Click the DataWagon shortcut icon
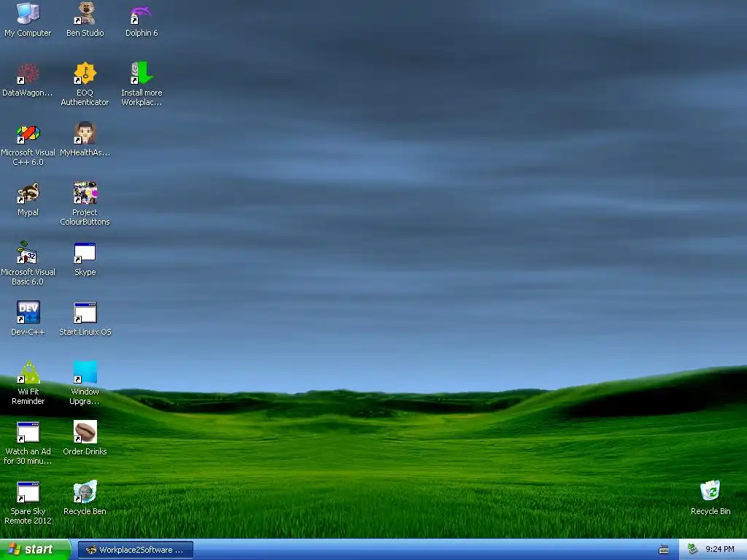 click(28, 74)
